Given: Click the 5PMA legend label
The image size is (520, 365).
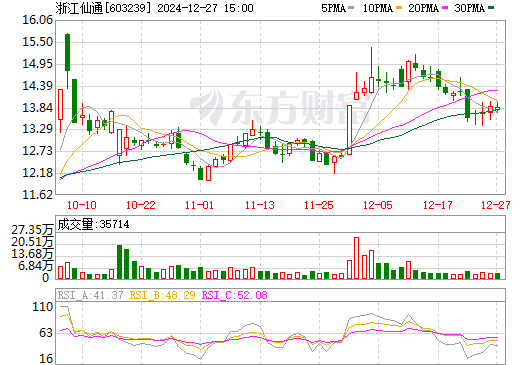Looking at the screenshot, I should point(333,8).
